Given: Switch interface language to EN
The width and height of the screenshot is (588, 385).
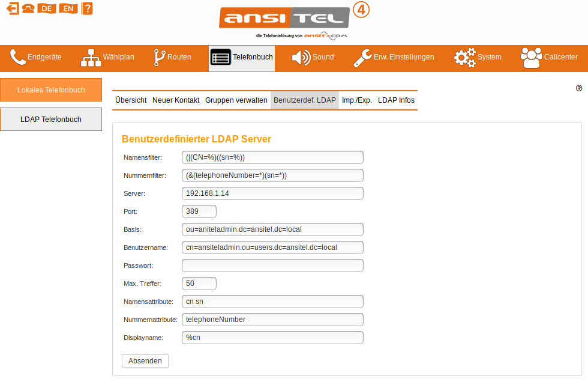Looking at the screenshot, I should pyautogui.click(x=67, y=8).
